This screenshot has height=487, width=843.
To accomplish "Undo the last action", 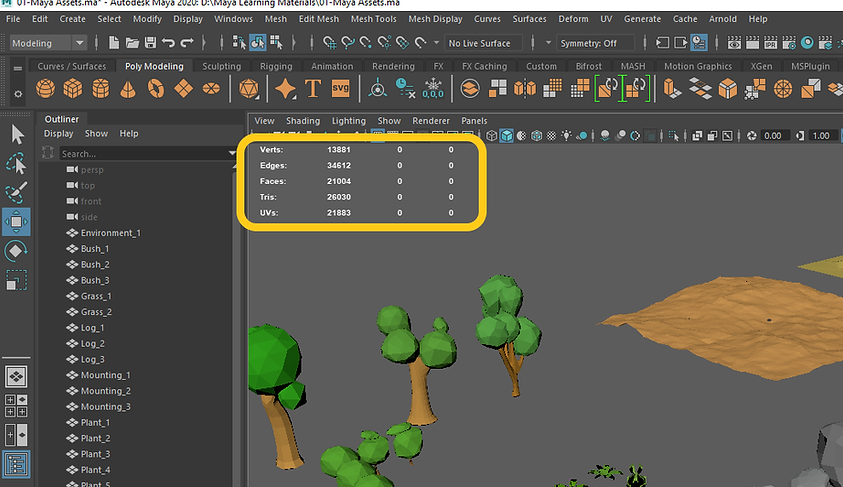I will coord(168,42).
